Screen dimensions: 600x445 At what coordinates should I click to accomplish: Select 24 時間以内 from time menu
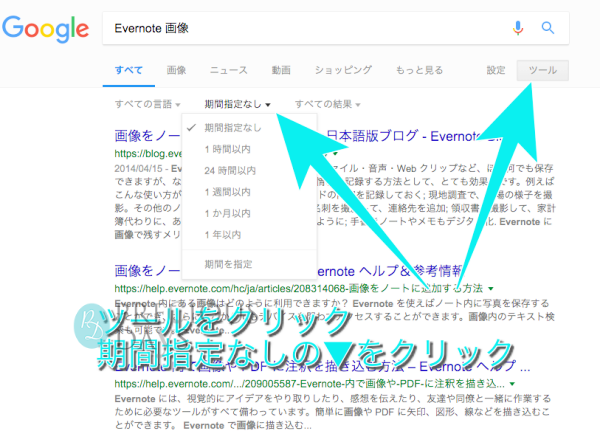pos(249,171)
